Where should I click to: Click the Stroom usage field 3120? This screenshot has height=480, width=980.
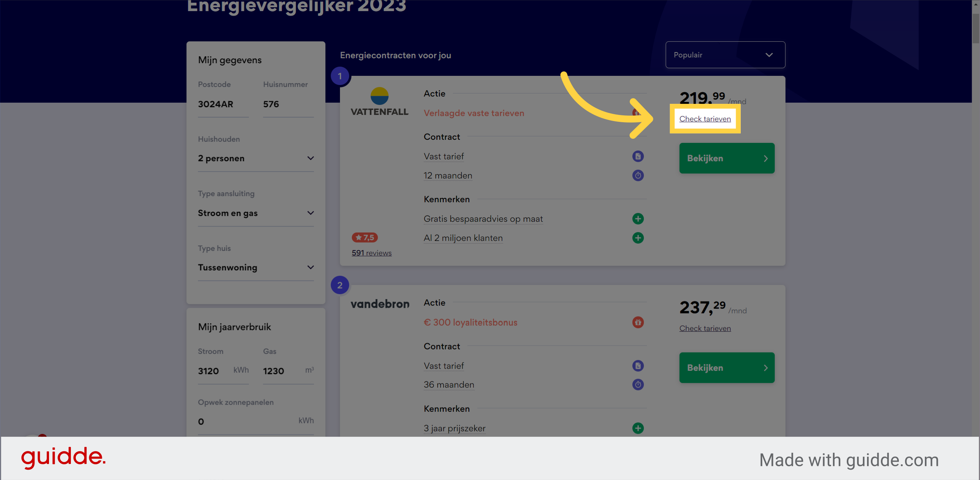(x=223, y=371)
